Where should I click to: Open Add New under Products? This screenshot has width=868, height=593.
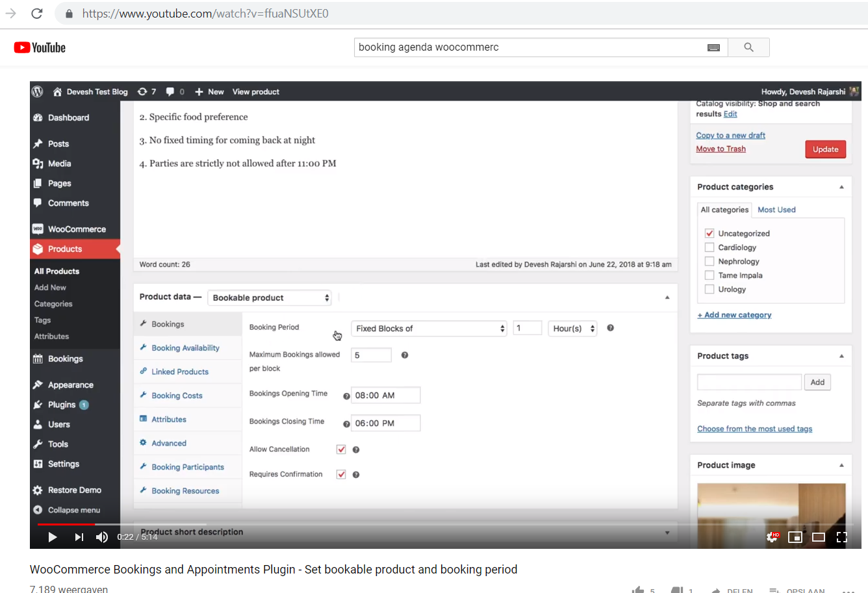(50, 288)
